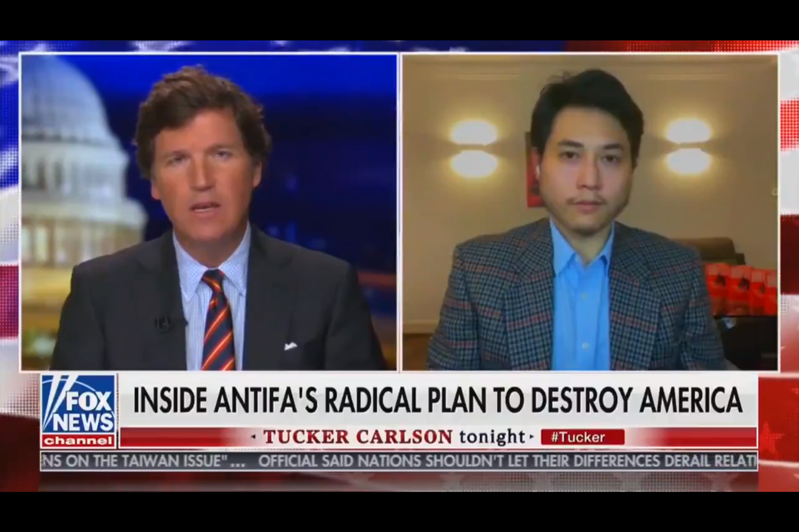Click the headline "INSIDE ANTIFA'S RADICAL PLAN TO DESTROY AMERICA"

pos(438,400)
